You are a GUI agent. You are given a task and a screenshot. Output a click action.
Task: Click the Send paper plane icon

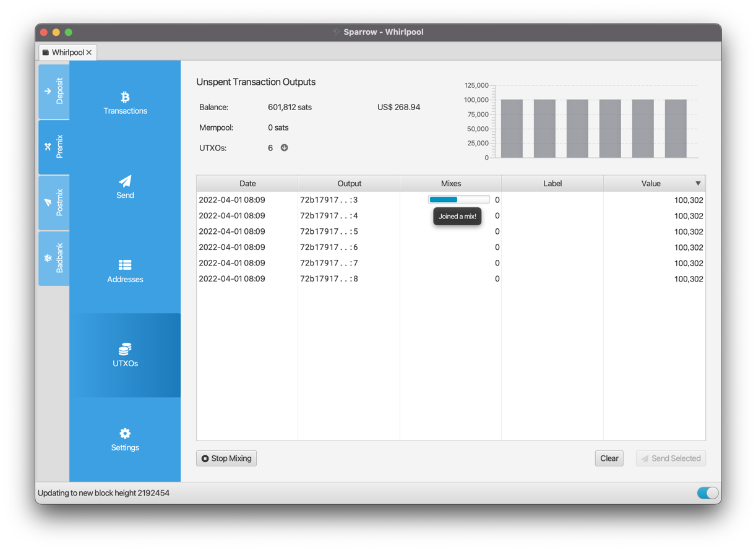click(x=125, y=181)
